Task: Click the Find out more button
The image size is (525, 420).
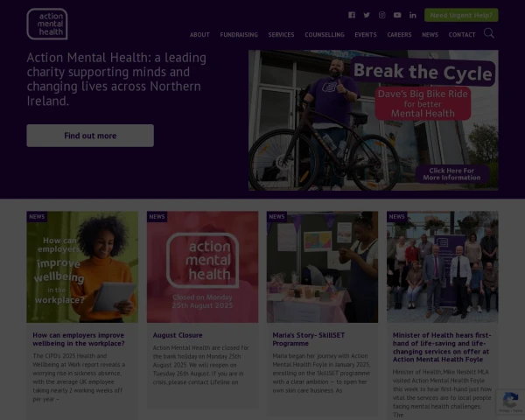Action: [x=90, y=136]
